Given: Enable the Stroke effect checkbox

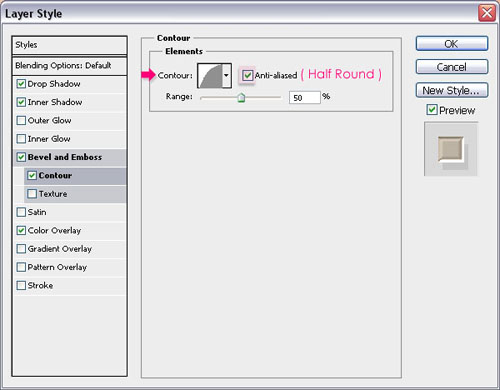Looking at the screenshot, I should [21, 285].
